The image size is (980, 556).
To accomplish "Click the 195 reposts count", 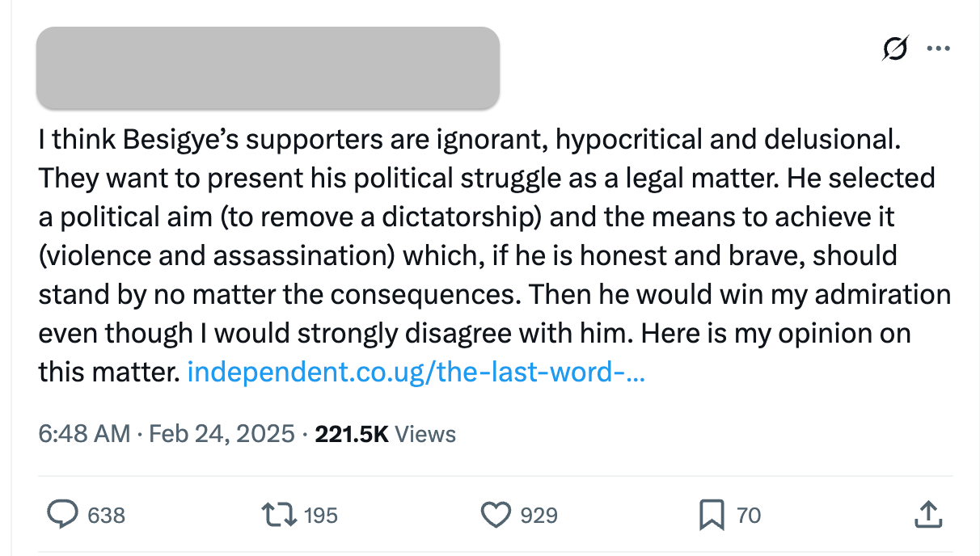I will (320, 515).
